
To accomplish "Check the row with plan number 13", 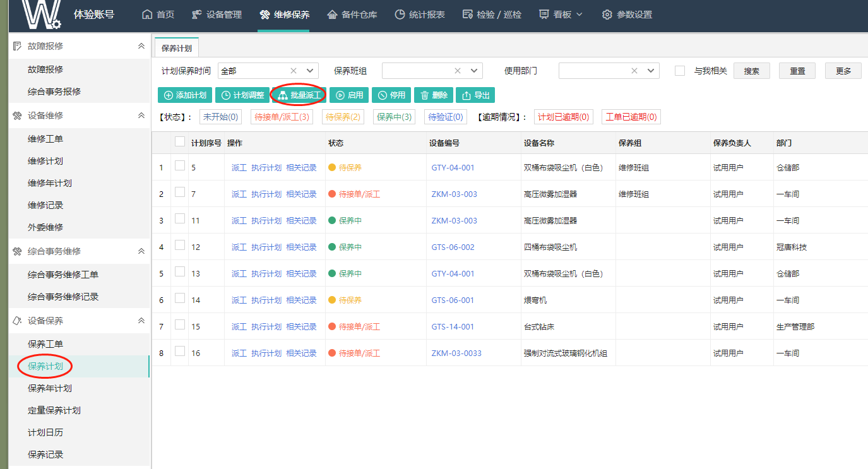I will click(180, 271).
